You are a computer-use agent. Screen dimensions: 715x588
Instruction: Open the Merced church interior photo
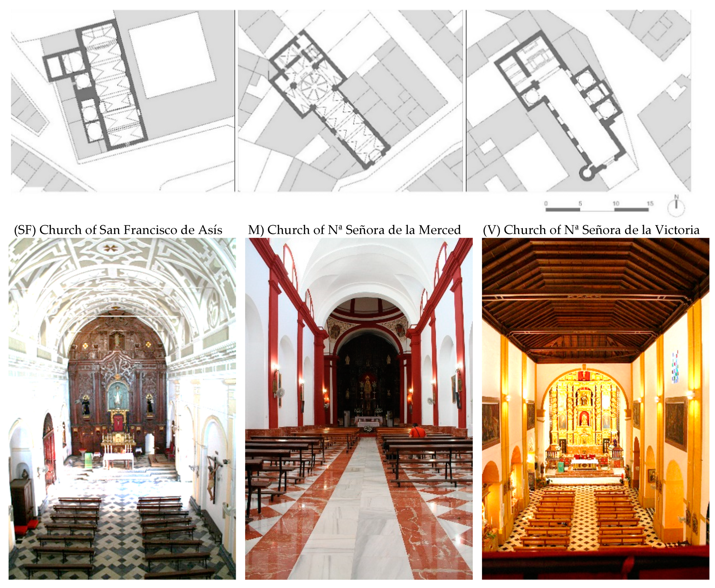click(x=358, y=408)
